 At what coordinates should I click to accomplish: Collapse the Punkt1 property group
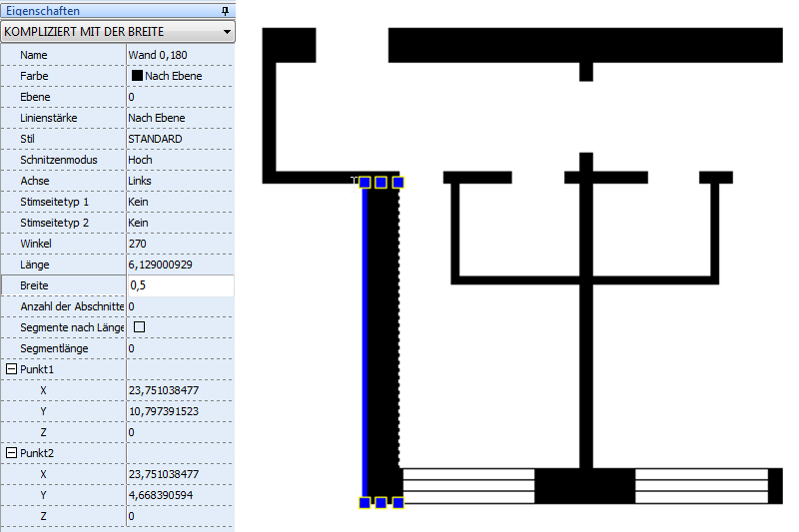point(11,369)
